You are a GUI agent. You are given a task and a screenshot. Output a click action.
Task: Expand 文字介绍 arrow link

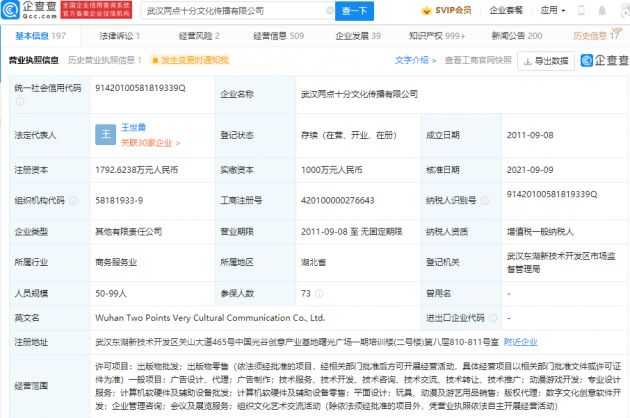click(415, 60)
